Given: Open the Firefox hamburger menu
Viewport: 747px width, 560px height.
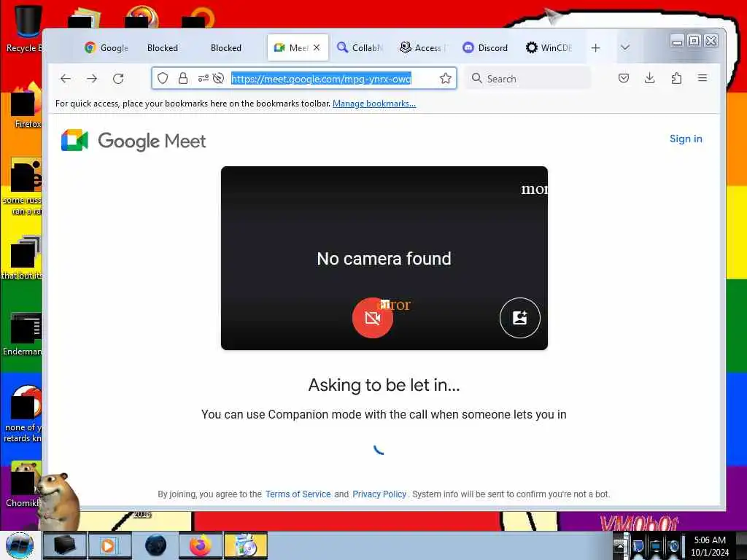Looking at the screenshot, I should click(x=703, y=78).
